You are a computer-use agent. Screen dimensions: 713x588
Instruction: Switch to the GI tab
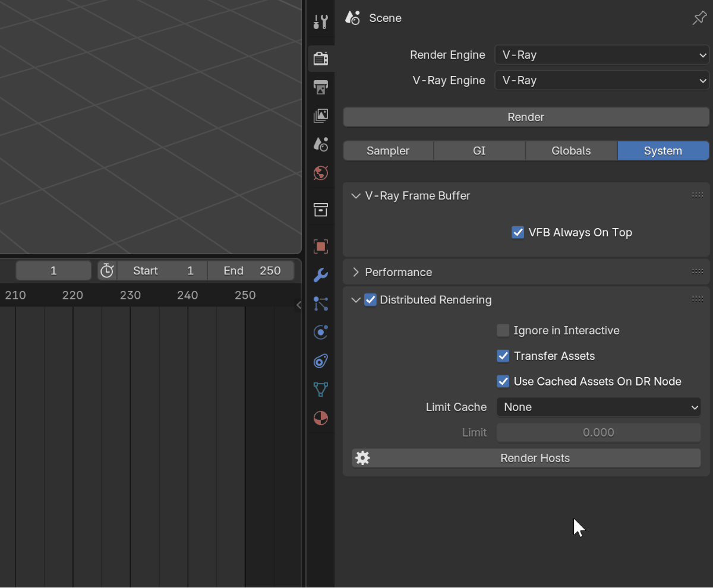479,151
